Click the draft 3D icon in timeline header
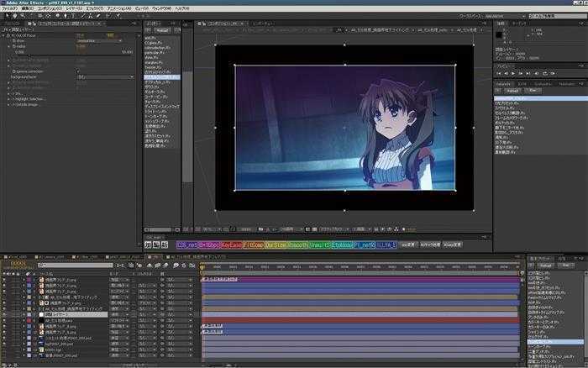This screenshot has width=588, height=368. (x=139, y=265)
